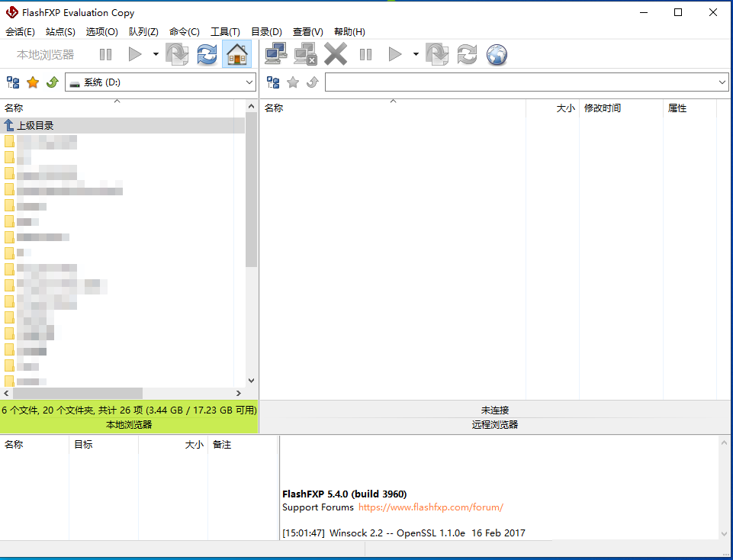733x560 pixels.
Task: Go to the local home folder
Action: 236,54
